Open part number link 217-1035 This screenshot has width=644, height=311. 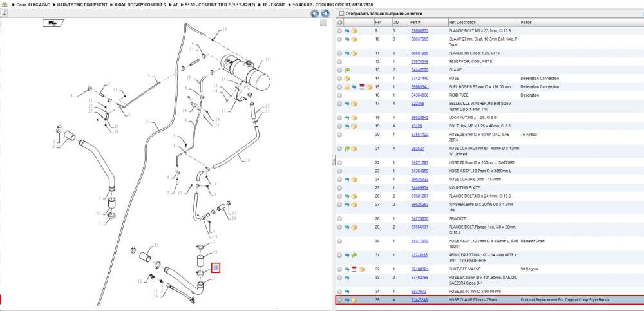click(x=419, y=255)
